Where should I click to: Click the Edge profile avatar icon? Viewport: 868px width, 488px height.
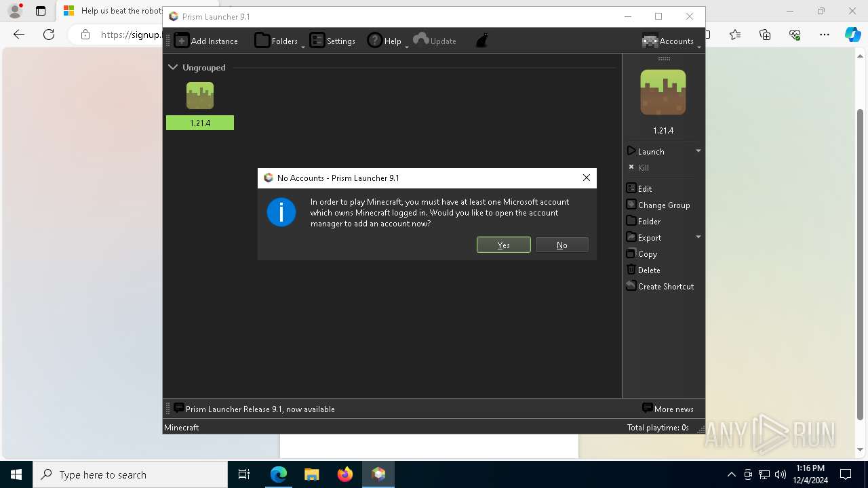tap(15, 11)
